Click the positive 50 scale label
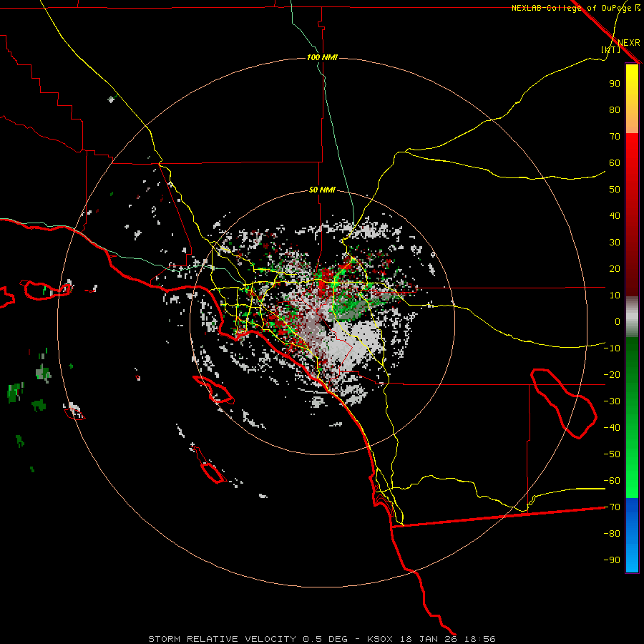This screenshot has height=644, width=644. [x=615, y=190]
